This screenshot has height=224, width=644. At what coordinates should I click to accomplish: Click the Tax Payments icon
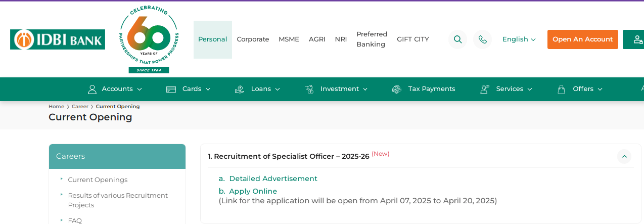[x=397, y=89]
